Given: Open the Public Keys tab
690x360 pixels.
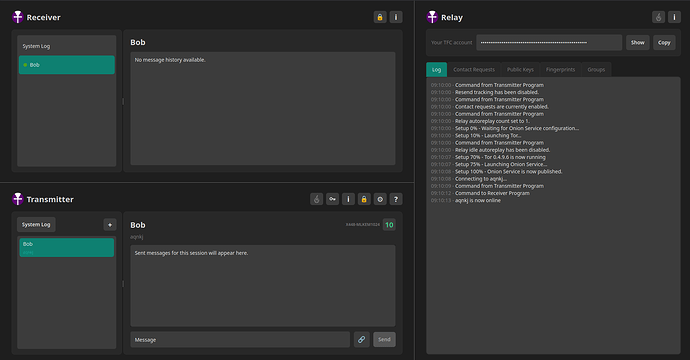Looking at the screenshot, I should tap(520, 70).
